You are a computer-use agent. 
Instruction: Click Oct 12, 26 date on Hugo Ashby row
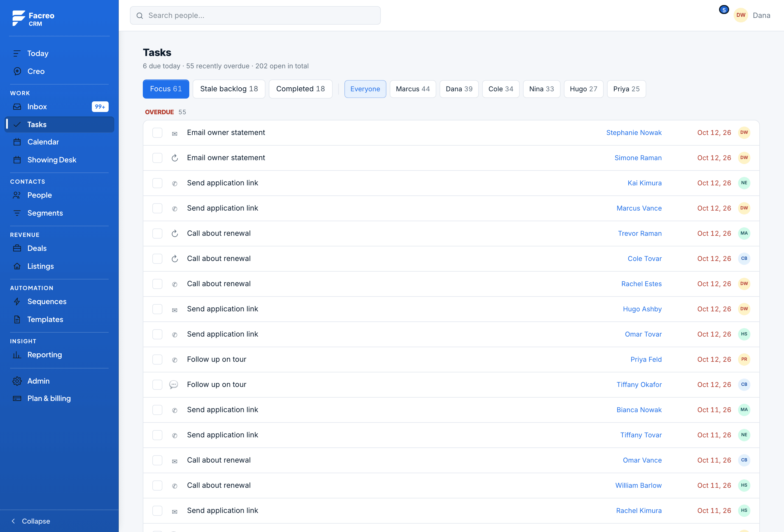coord(714,309)
